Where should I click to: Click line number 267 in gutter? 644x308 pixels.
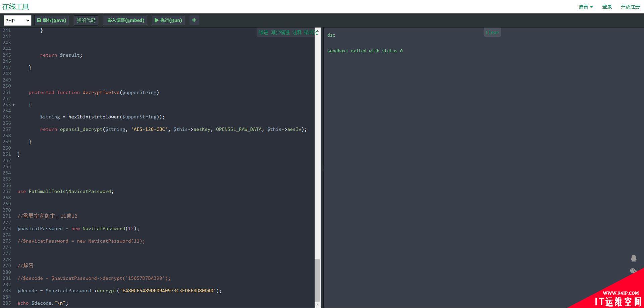(x=7, y=191)
